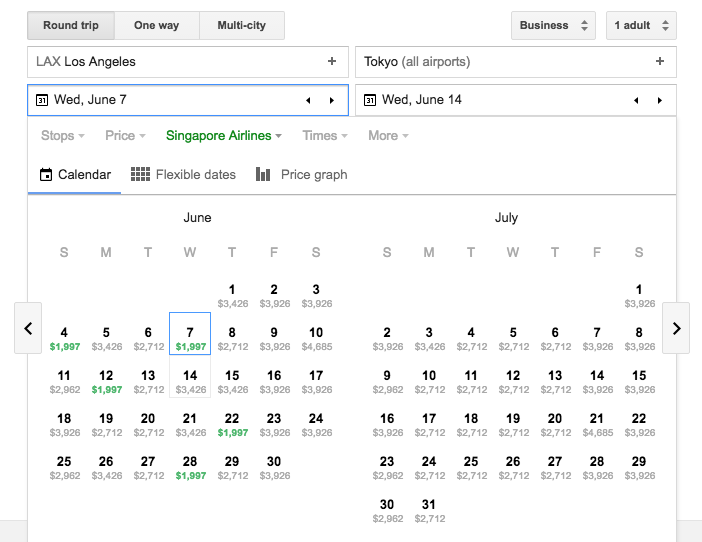Click next day arrow for return date

(x=660, y=100)
